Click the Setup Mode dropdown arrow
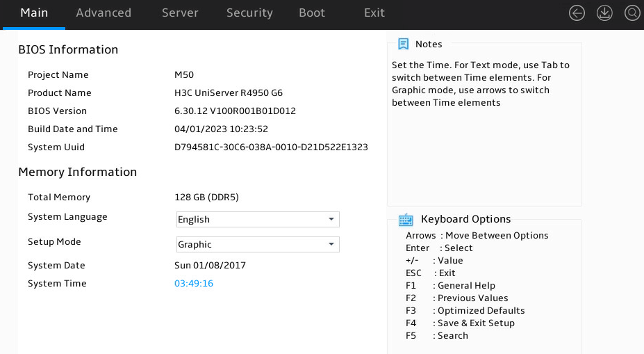Screen dimensions: 644x354 331,245
